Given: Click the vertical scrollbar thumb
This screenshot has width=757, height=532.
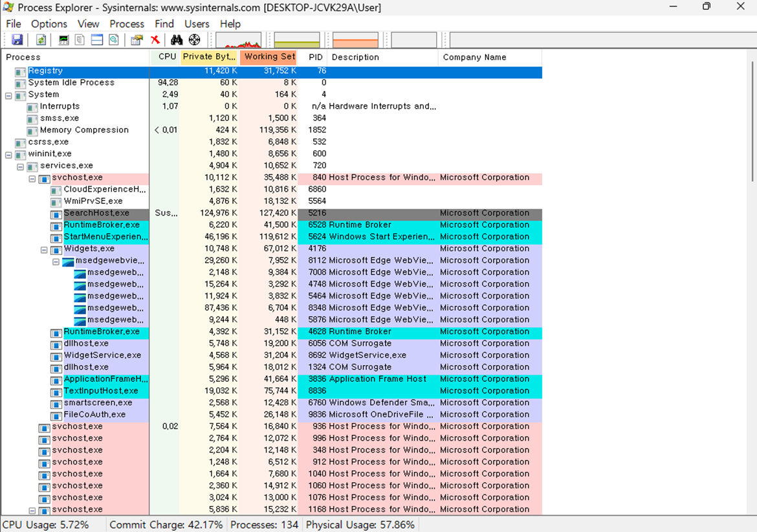Looking at the screenshot, I should (752, 122).
